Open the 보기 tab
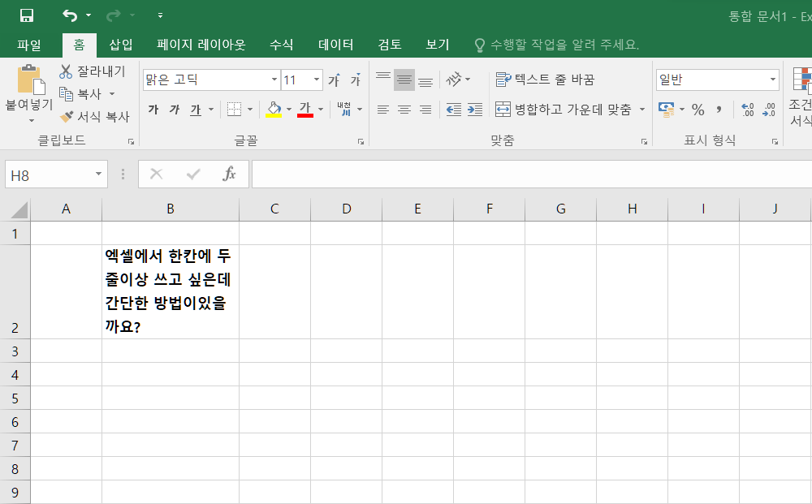The height and width of the screenshot is (504, 812). [x=438, y=45]
